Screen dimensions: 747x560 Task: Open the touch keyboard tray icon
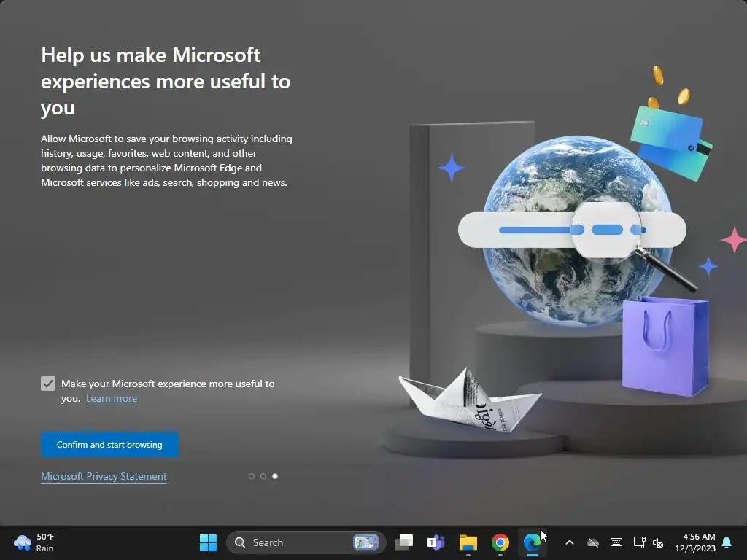click(616, 542)
